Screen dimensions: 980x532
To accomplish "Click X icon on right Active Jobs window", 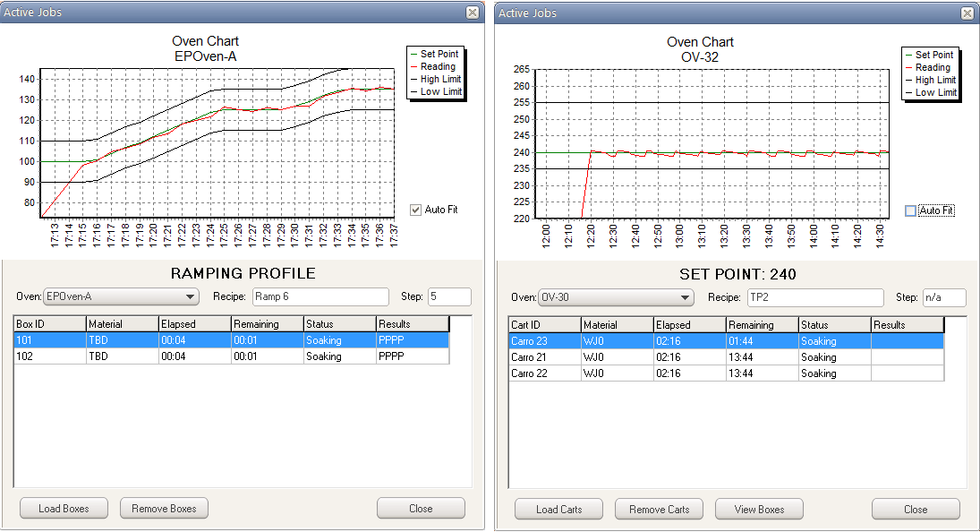I will pos(967,13).
